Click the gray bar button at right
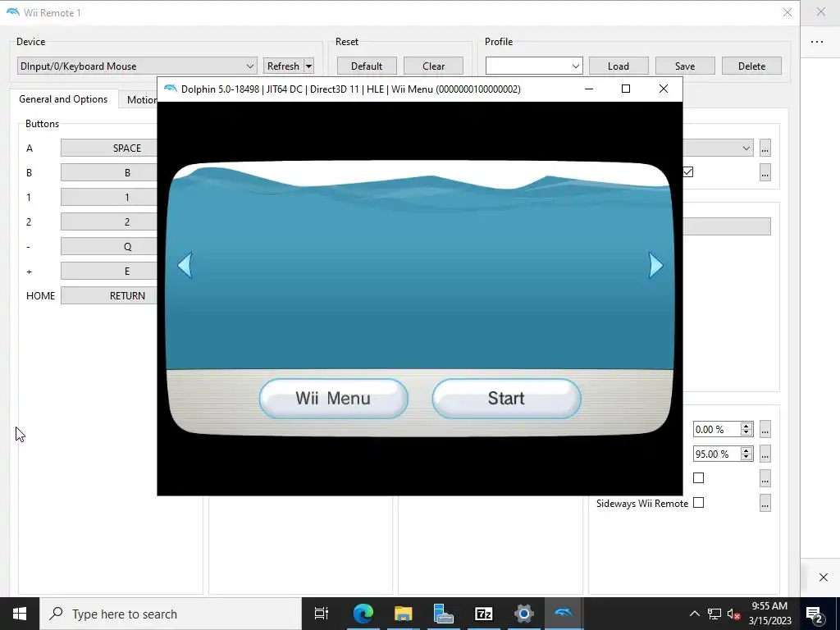The width and height of the screenshot is (840, 630). coord(727,226)
